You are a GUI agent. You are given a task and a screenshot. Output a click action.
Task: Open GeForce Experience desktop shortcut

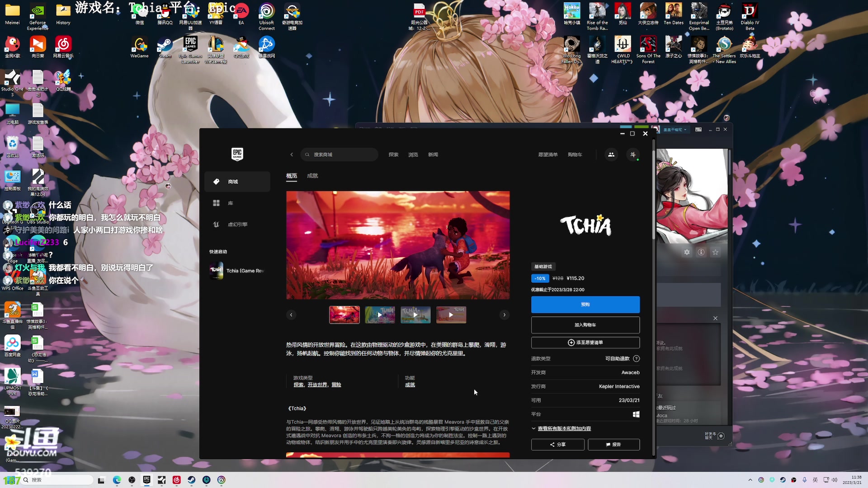pyautogui.click(x=38, y=17)
